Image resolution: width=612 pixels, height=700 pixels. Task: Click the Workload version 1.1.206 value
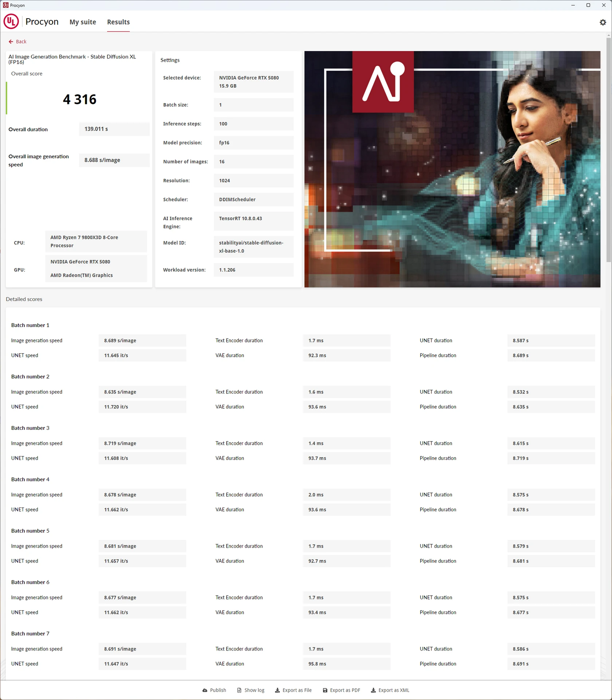[254, 270]
